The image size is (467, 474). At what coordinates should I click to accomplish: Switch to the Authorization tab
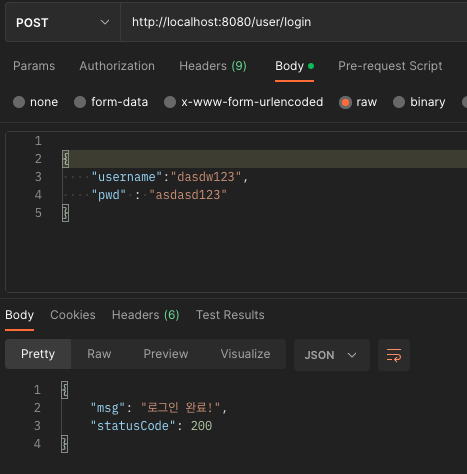(x=117, y=66)
